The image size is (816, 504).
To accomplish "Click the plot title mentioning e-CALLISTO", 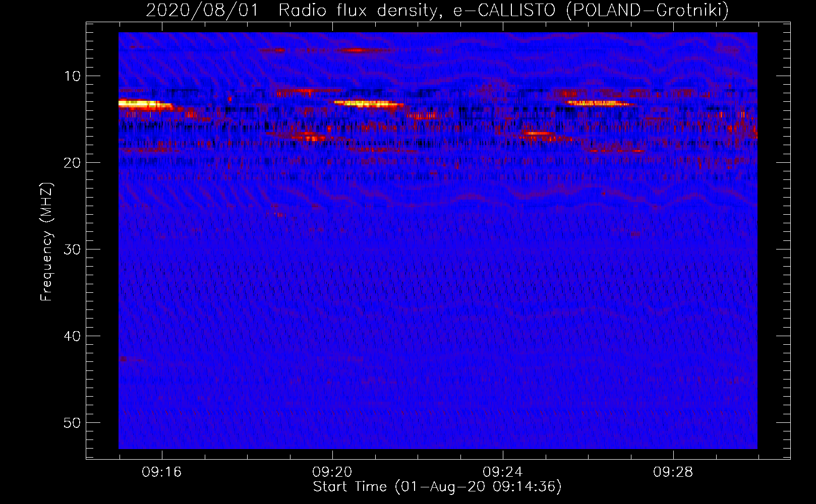I will click(x=437, y=10).
